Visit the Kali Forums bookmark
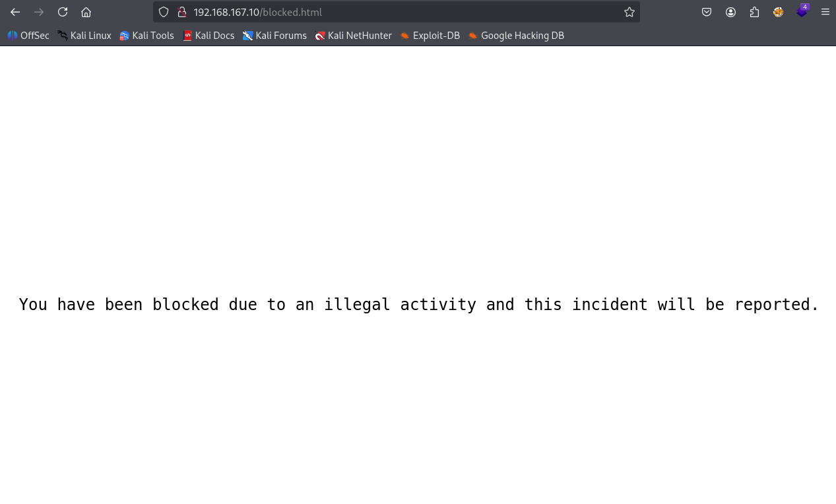The height and width of the screenshot is (504, 836). pyautogui.click(x=274, y=36)
